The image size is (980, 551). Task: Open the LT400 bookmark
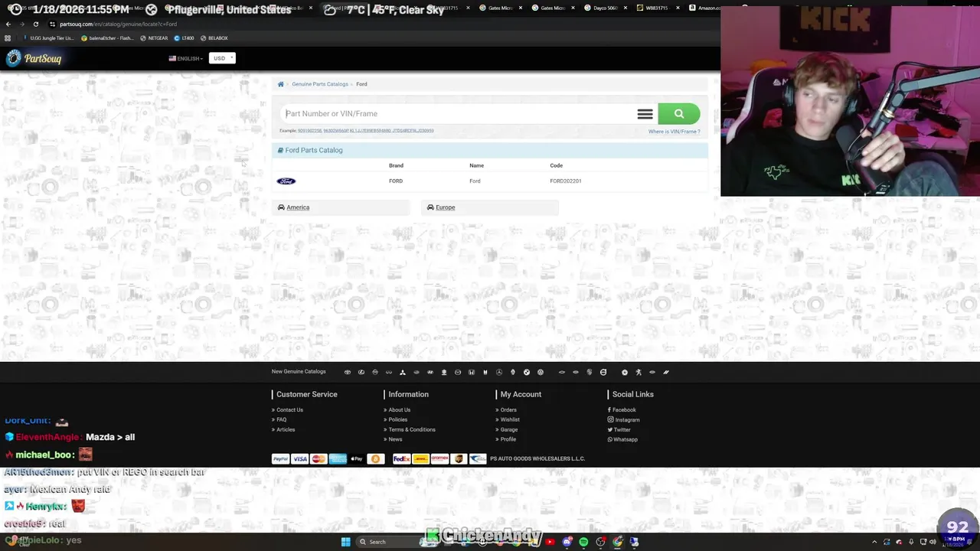[x=184, y=38]
